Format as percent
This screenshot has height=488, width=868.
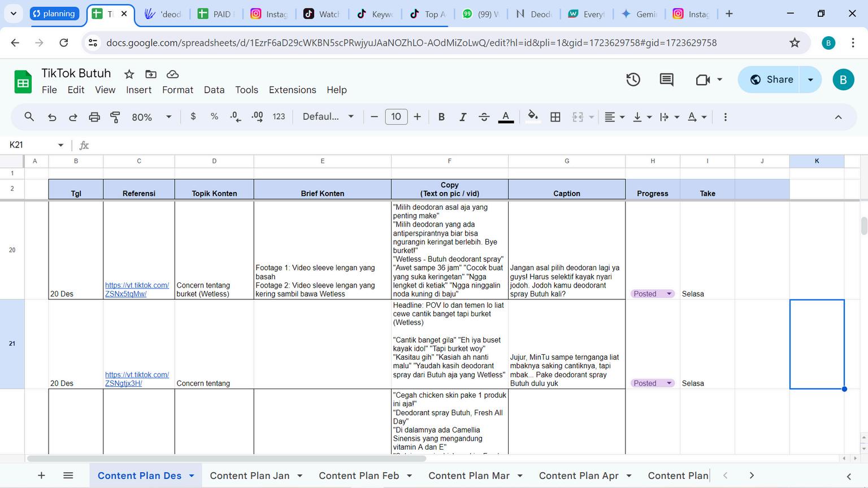coord(214,116)
